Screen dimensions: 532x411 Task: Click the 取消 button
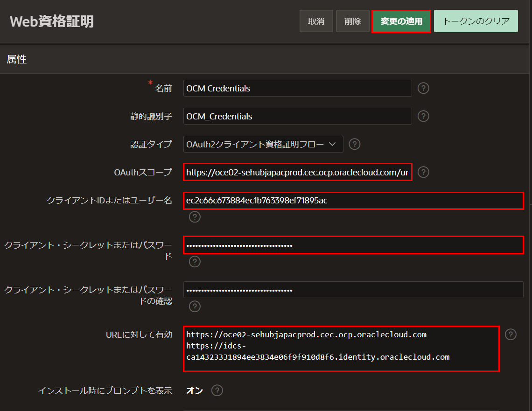(316, 21)
